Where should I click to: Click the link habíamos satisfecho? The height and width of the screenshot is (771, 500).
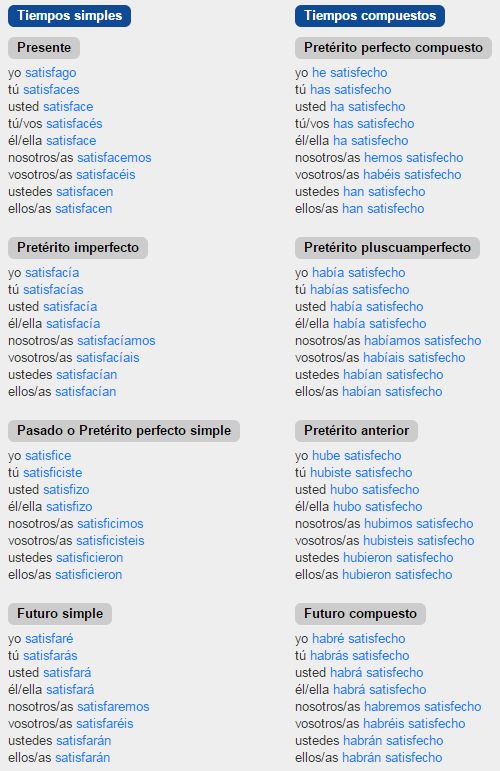[x=423, y=341]
